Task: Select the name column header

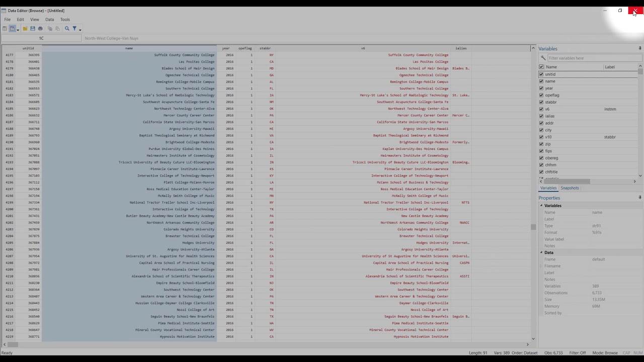Action: tap(129, 48)
